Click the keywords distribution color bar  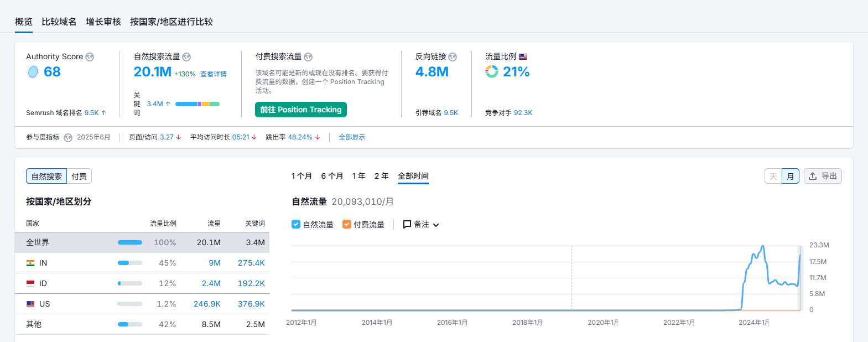pos(197,104)
